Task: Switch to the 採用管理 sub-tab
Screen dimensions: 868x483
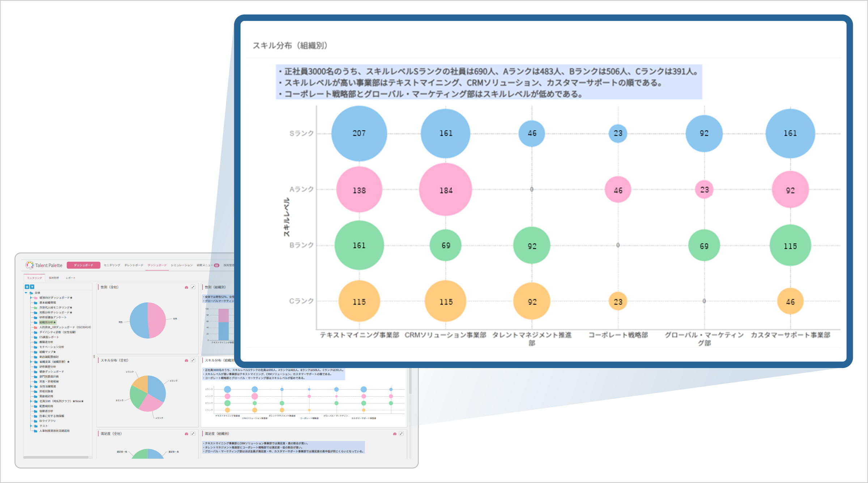Action: pos(54,278)
